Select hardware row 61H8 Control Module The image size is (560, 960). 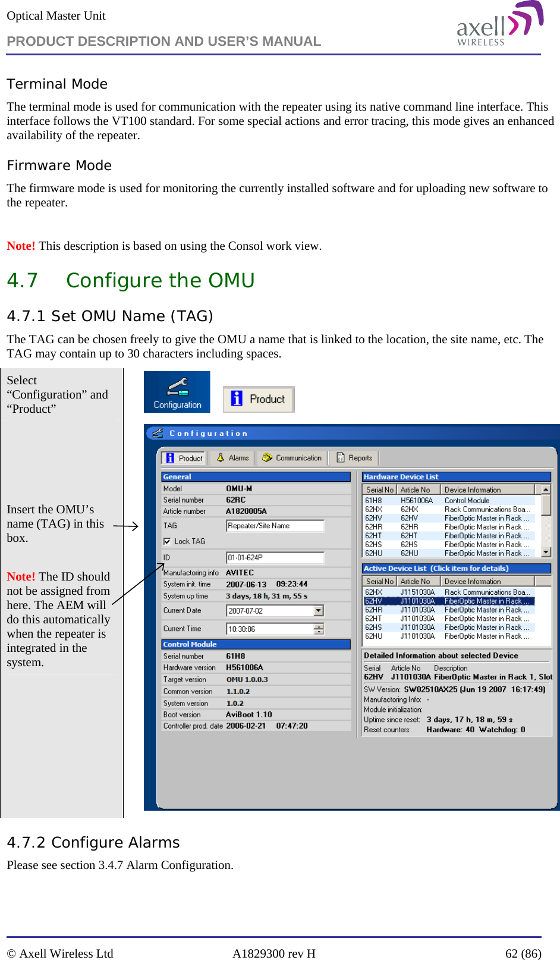pyautogui.click(x=449, y=501)
